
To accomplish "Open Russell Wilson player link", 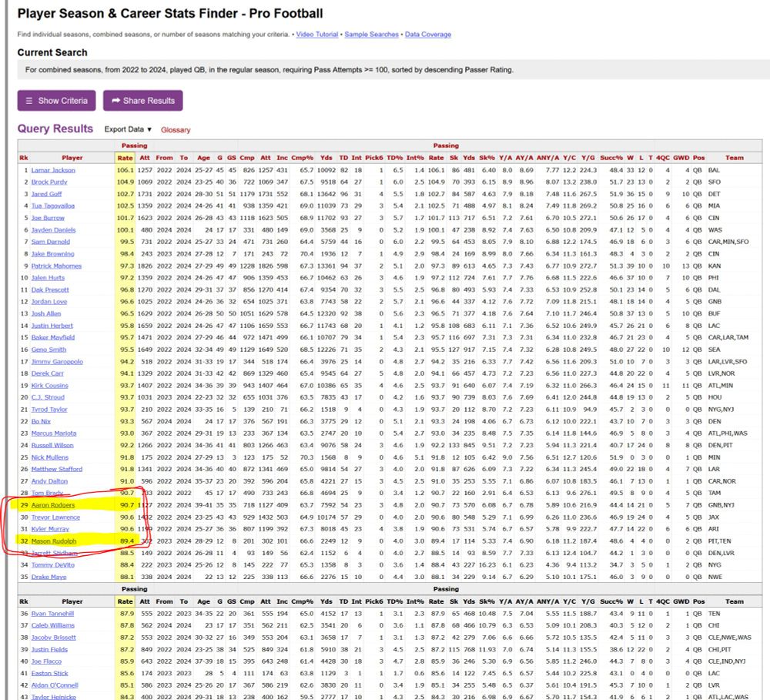I will coord(52,446).
